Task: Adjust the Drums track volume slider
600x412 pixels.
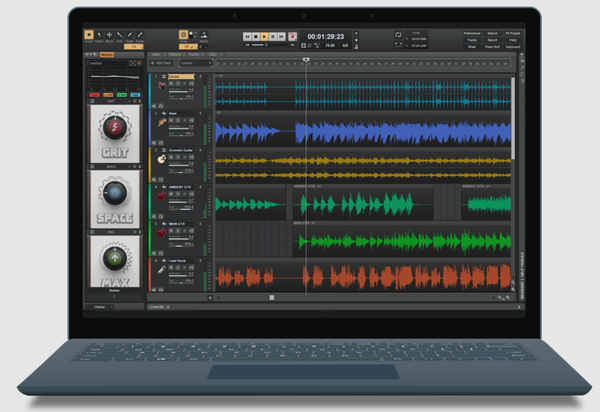Action: pos(178,91)
